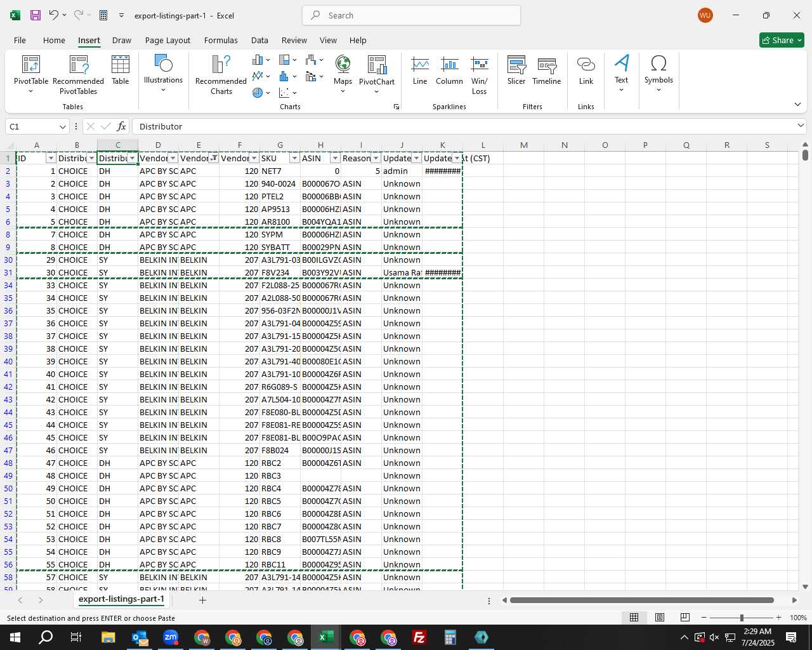This screenshot has width=812, height=650.
Task: Insert a Slicer filter
Action: tap(516, 70)
